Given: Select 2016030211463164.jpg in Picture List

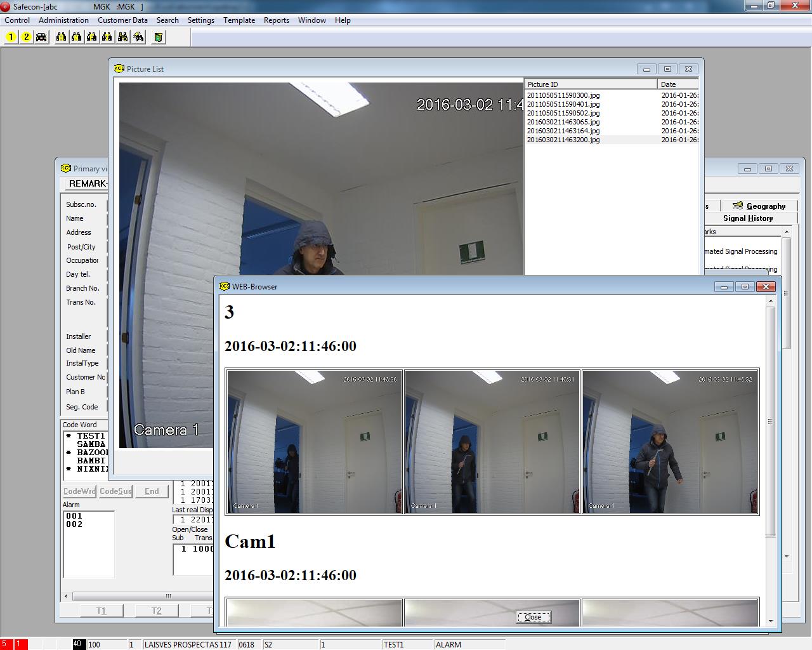Looking at the screenshot, I should coord(563,131).
